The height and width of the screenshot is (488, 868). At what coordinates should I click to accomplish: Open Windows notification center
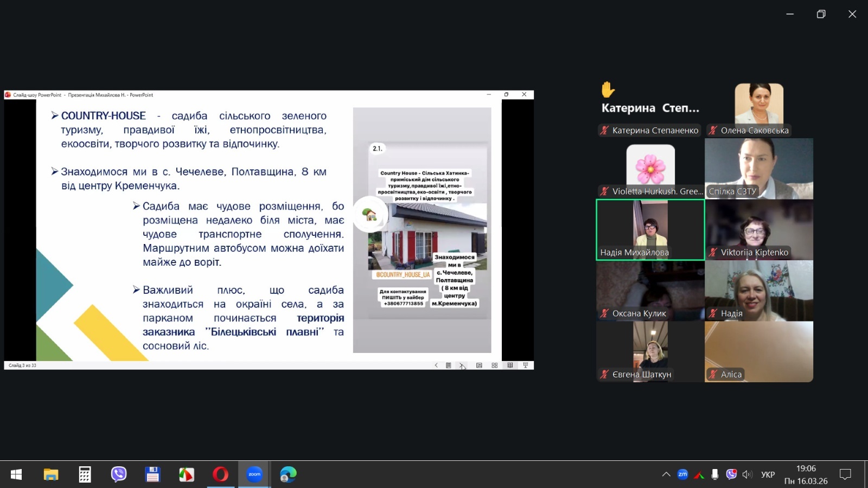845,474
